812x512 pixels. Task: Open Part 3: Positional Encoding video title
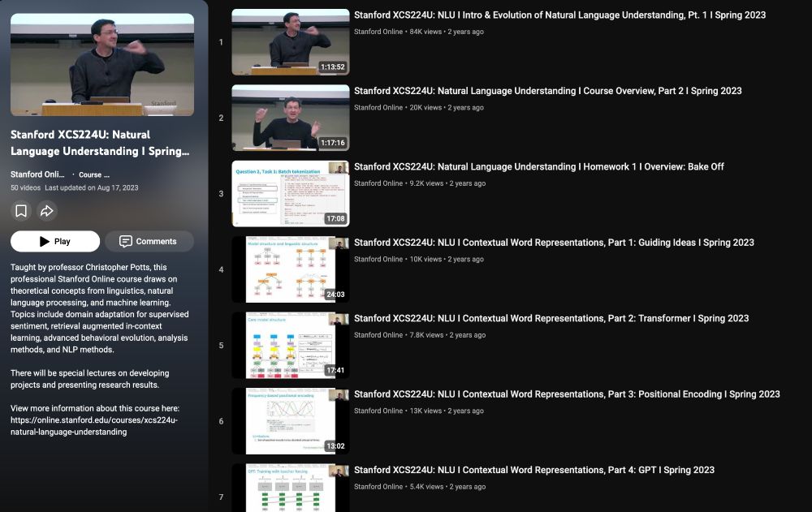coord(567,394)
